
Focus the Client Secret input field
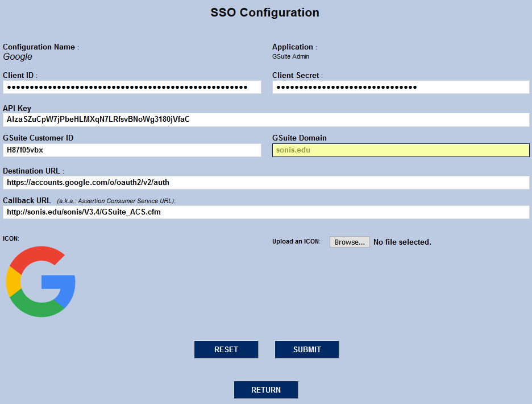(401, 87)
